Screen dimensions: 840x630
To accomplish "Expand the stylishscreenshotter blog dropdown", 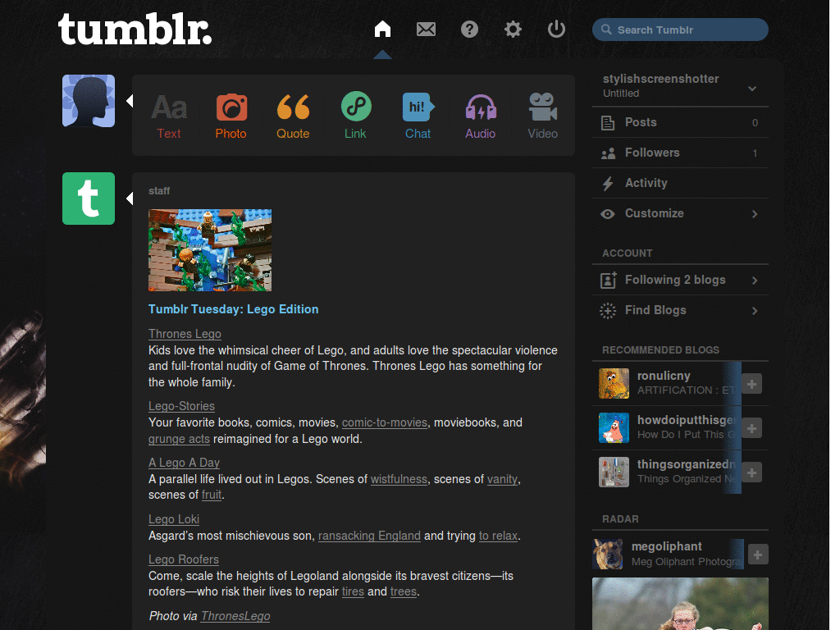I will click(x=752, y=89).
